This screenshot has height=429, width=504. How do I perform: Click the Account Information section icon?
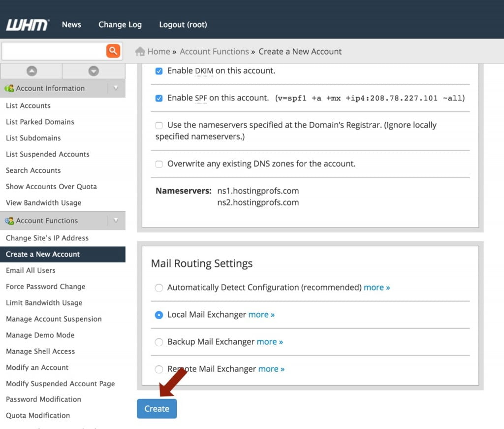9,88
